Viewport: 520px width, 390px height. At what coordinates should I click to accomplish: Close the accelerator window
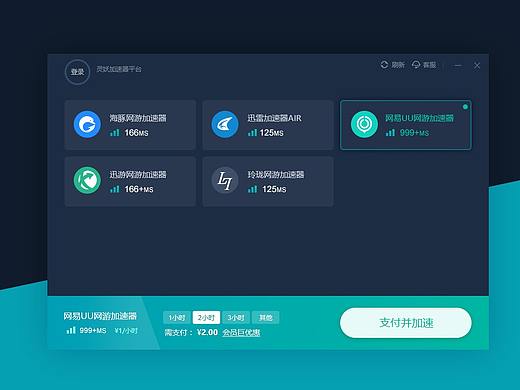[477, 66]
